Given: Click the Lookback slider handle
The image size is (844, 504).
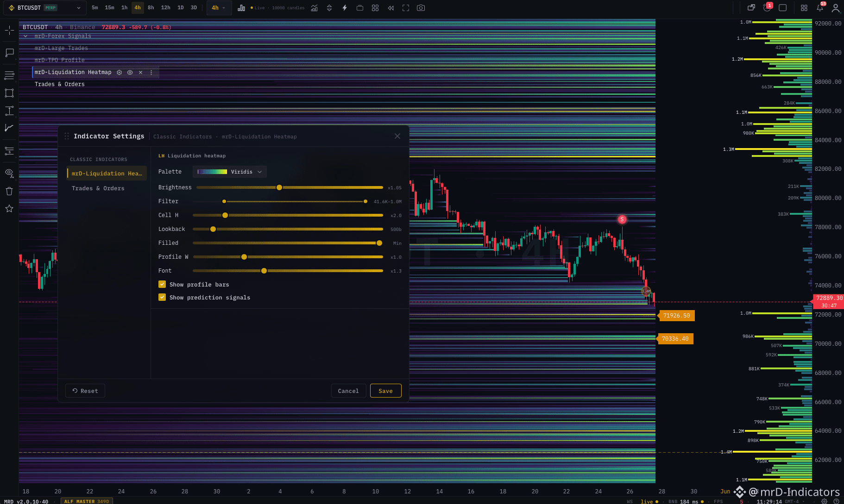Looking at the screenshot, I should tap(213, 229).
